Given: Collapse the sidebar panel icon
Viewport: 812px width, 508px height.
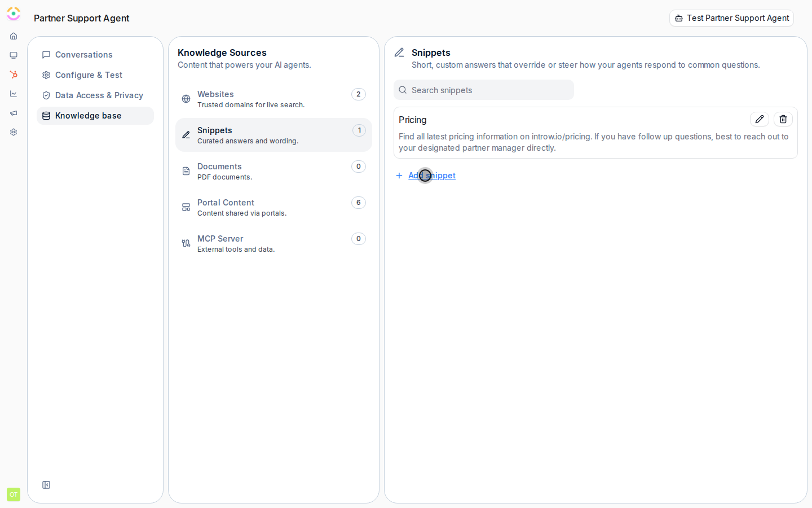Looking at the screenshot, I should click(x=46, y=485).
